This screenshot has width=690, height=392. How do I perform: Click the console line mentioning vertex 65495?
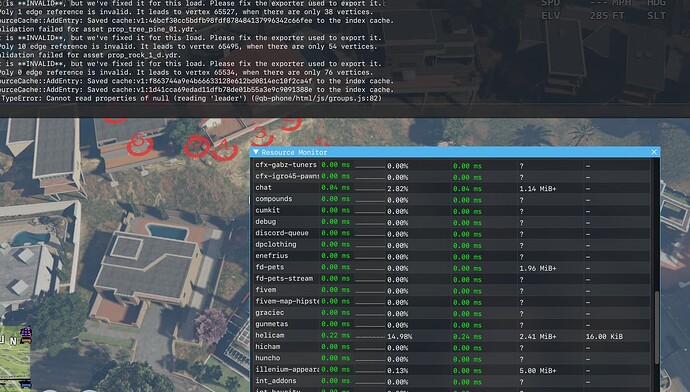coord(188,47)
